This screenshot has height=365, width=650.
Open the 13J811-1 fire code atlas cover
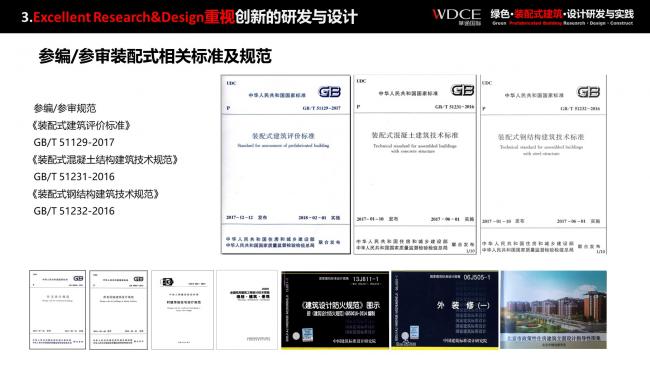point(335,310)
